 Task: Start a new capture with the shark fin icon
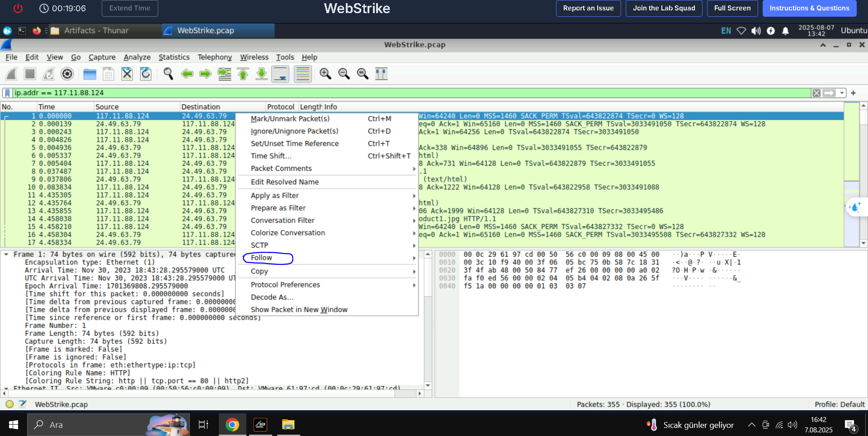(x=11, y=74)
